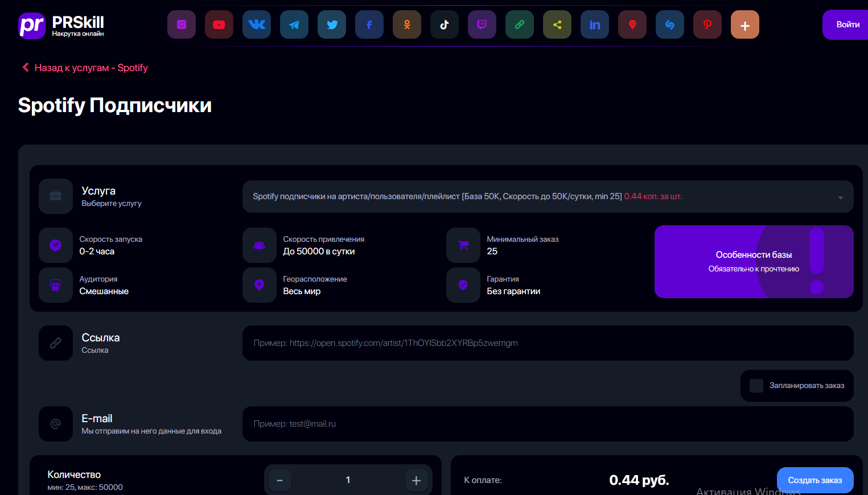
Task: Open the Twitter services icon
Action: 332,24
